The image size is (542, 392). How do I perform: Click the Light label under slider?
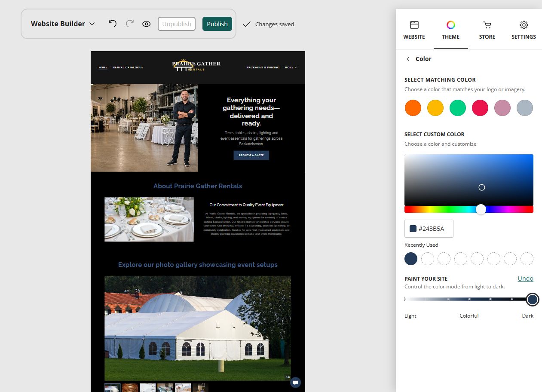point(410,316)
